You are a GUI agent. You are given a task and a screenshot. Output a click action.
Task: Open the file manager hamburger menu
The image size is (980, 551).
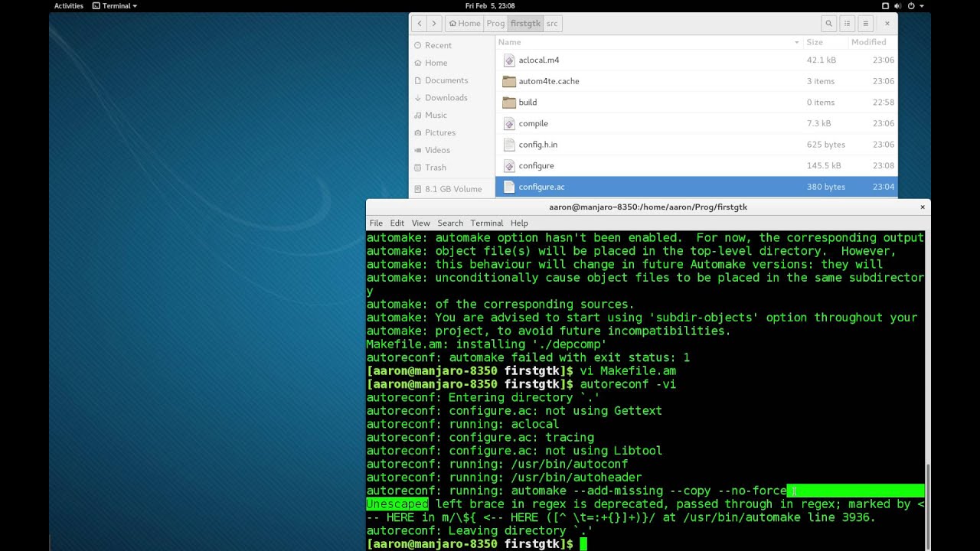pyautogui.click(x=866, y=24)
